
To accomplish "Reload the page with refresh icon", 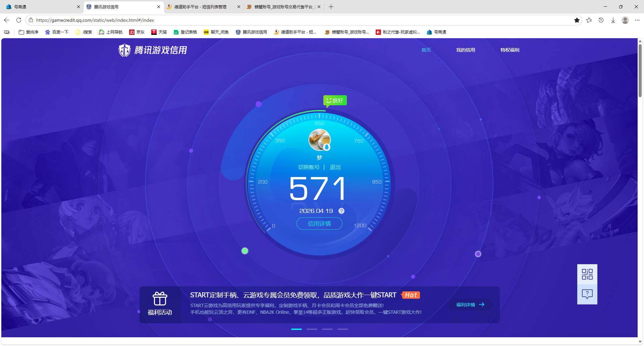I will (19, 20).
